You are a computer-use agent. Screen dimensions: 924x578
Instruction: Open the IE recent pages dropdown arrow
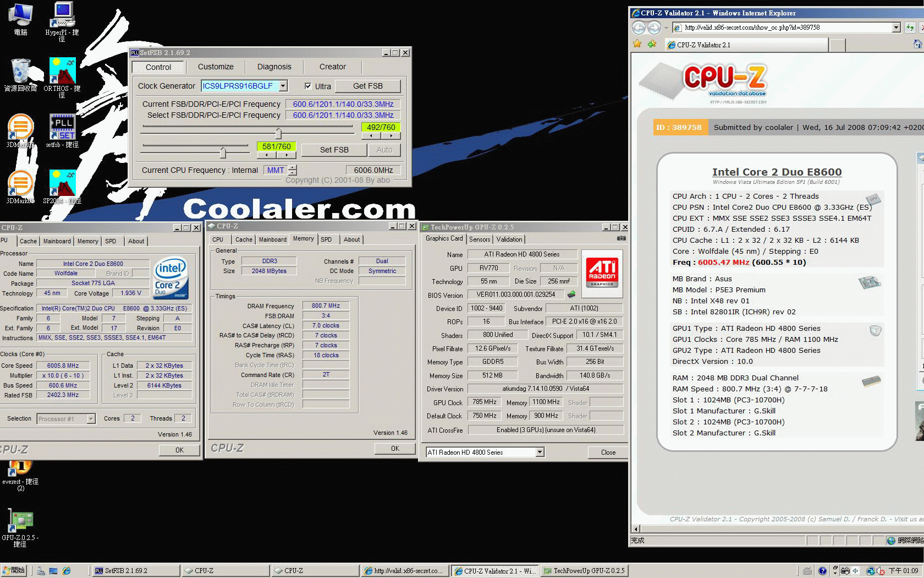[x=666, y=28]
